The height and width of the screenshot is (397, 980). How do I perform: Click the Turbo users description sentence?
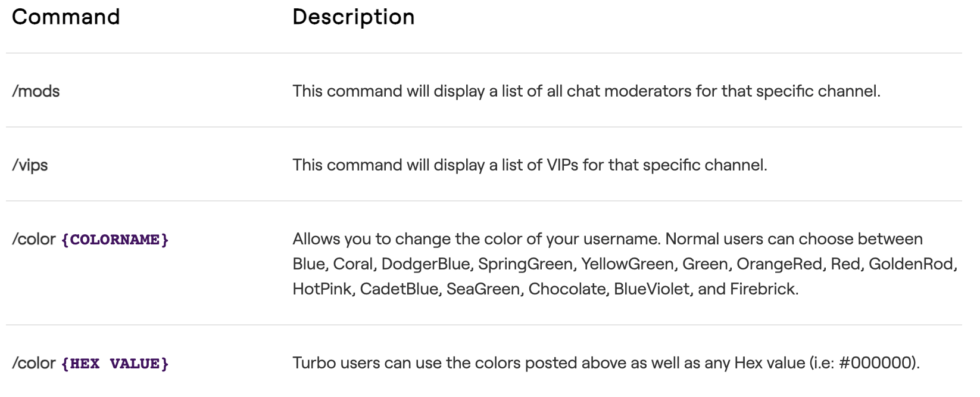606,363
